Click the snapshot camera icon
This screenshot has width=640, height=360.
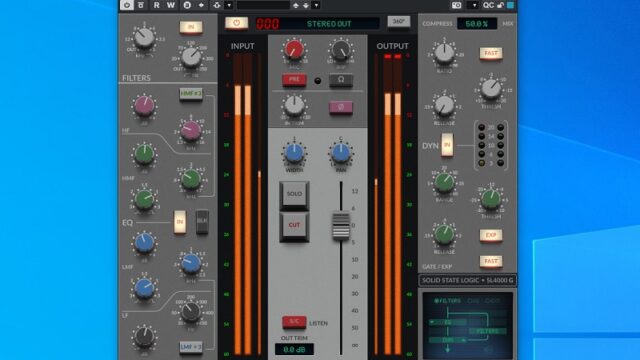click(x=456, y=5)
